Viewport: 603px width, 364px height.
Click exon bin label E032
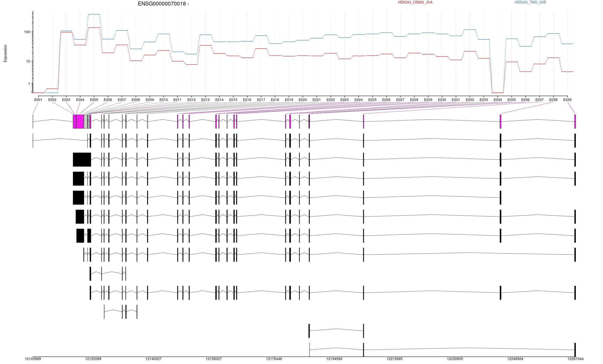click(x=470, y=100)
